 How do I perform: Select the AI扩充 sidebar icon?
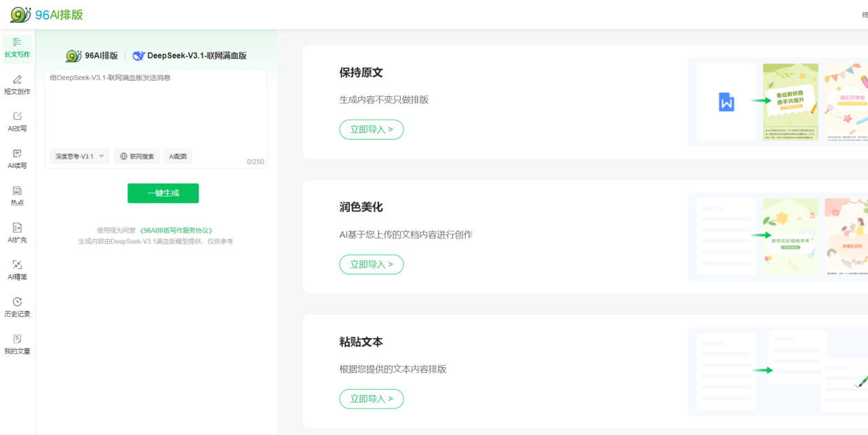click(17, 228)
